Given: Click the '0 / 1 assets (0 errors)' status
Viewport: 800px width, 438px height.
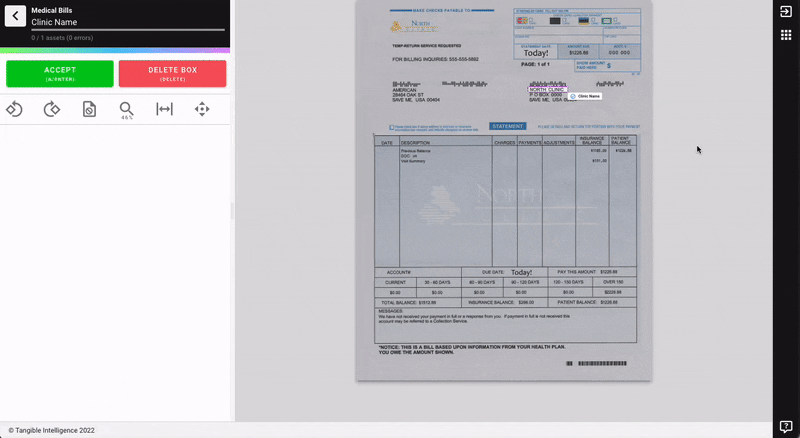Looking at the screenshot, I should (x=62, y=38).
